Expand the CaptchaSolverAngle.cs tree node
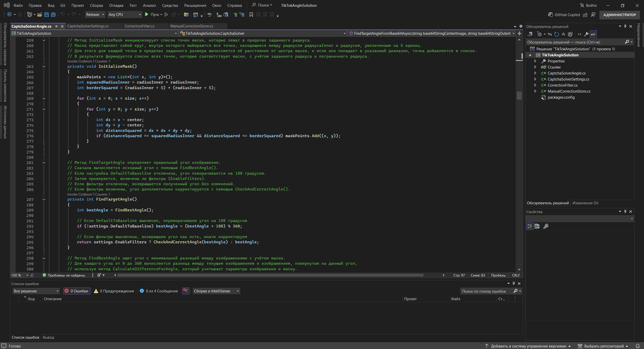The image size is (644, 349). click(x=535, y=73)
